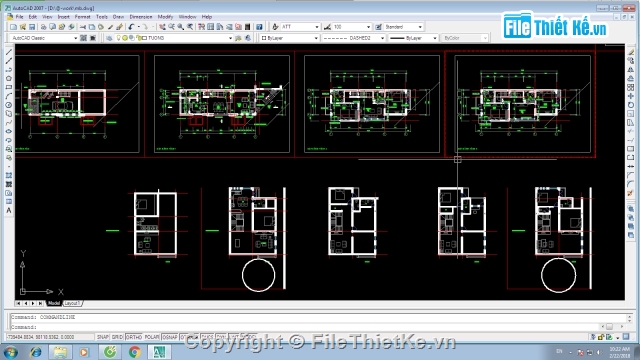Open the AutoCAD Classic workspace dropdown
The width and height of the screenshot is (640, 360).
44,38
